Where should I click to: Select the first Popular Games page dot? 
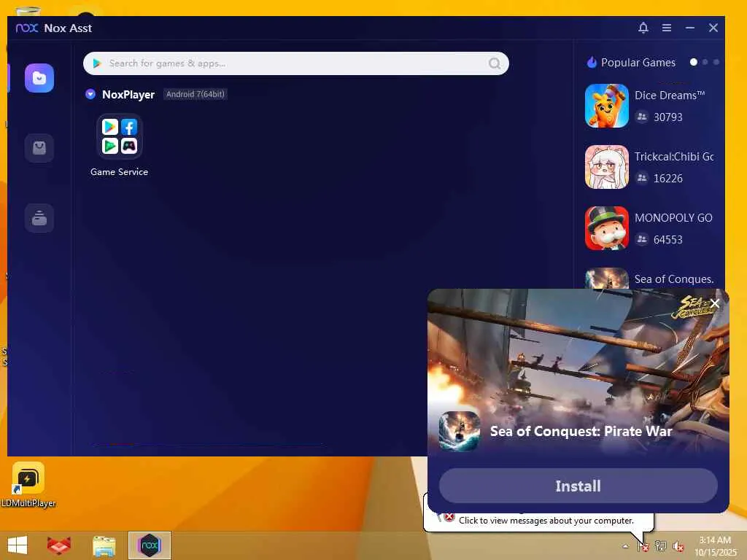pos(694,62)
